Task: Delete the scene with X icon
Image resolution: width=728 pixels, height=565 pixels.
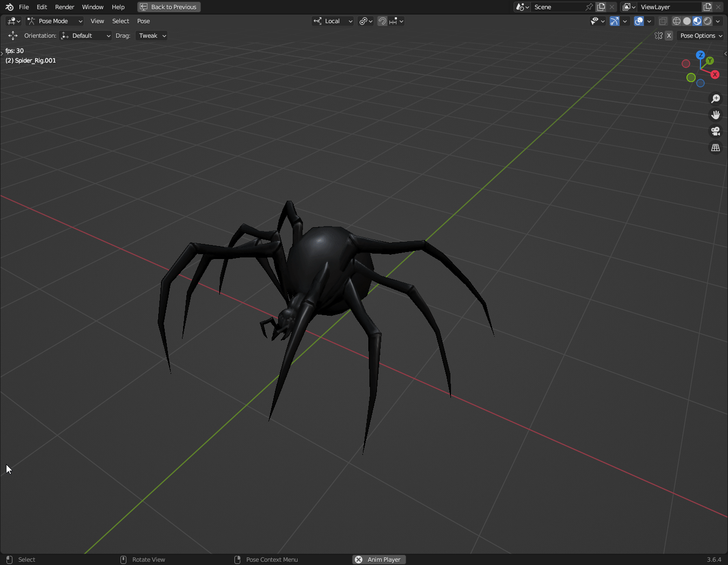Action: 612,7
